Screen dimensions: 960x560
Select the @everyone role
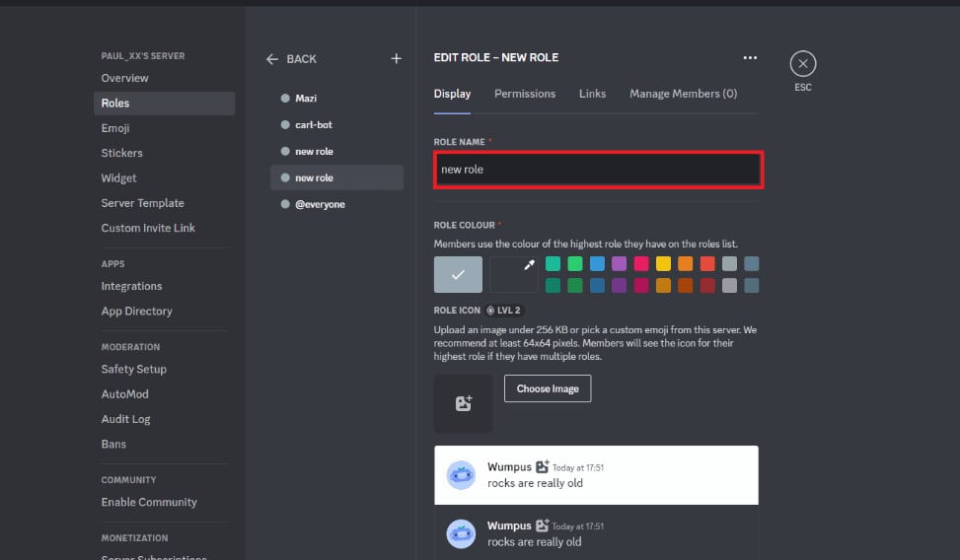336,204
